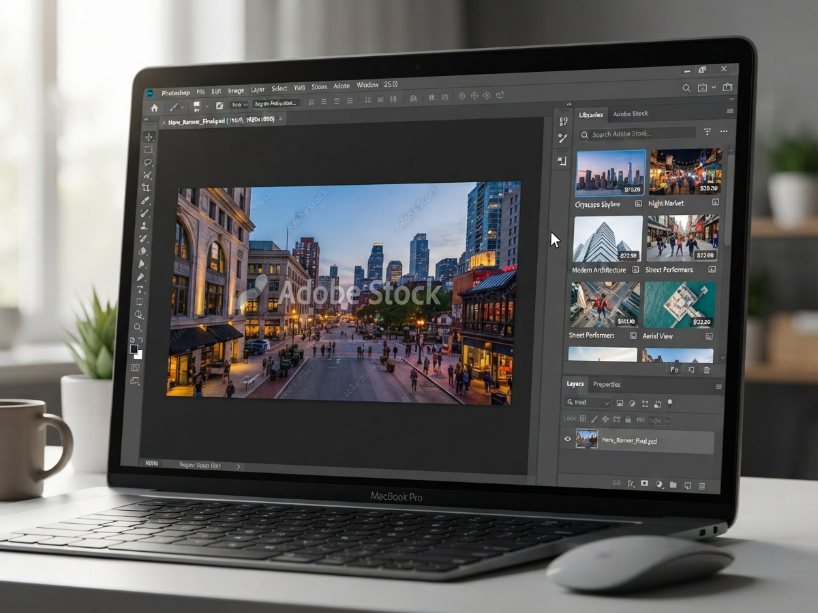818x613 pixels.
Task: Click the Share icon in top bar
Action: pos(728,87)
